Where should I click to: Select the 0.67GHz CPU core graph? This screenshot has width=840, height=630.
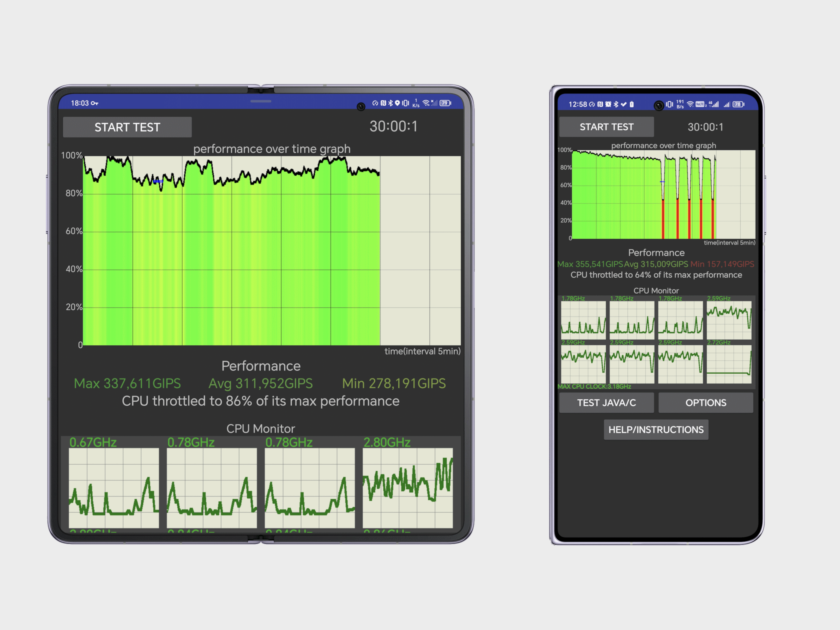[x=114, y=488]
